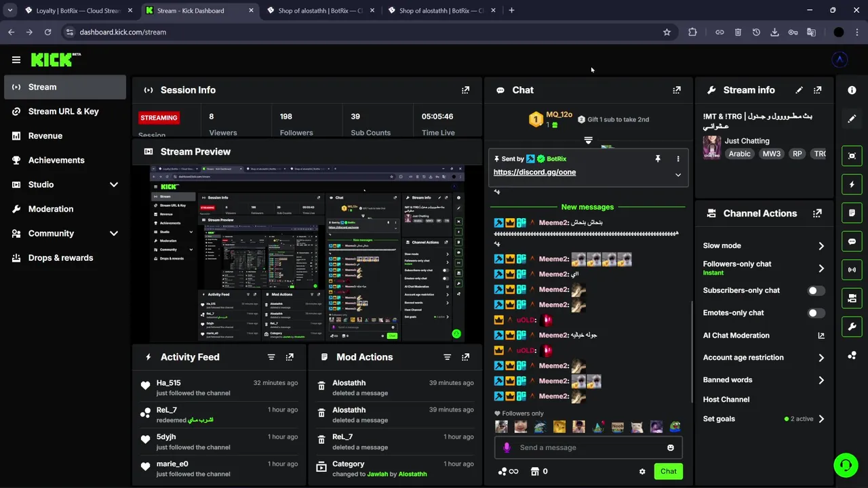Click the browser address bar URL
Viewport: 868px width, 488px height.
(x=123, y=32)
